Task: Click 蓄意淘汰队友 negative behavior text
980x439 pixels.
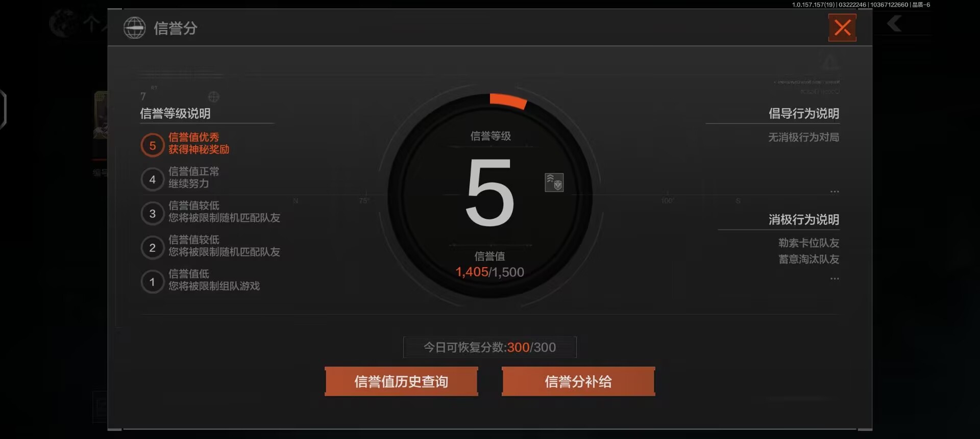Action: [x=808, y=260]
